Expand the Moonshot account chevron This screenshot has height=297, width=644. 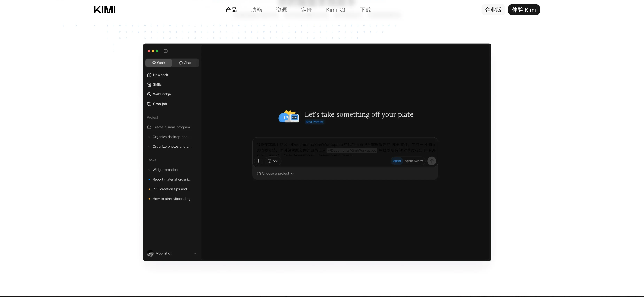pyautogui.click(x=195, y=253)
